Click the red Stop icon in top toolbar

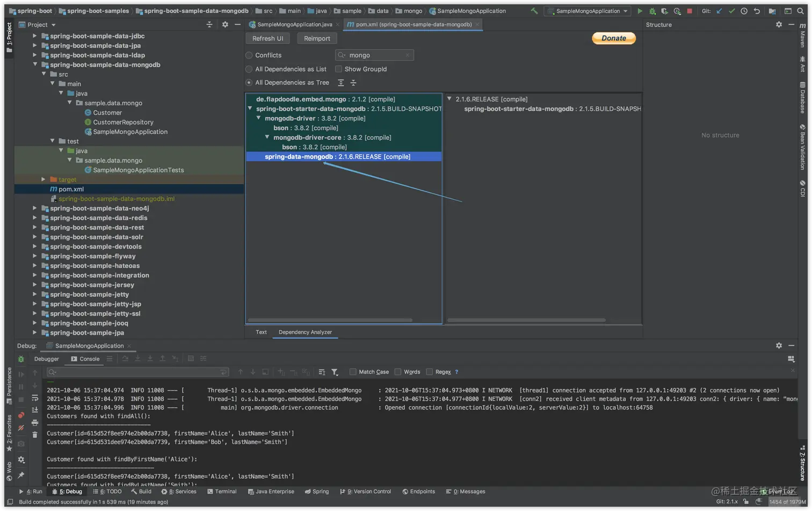pyautogui.click(x=690, y=11)
